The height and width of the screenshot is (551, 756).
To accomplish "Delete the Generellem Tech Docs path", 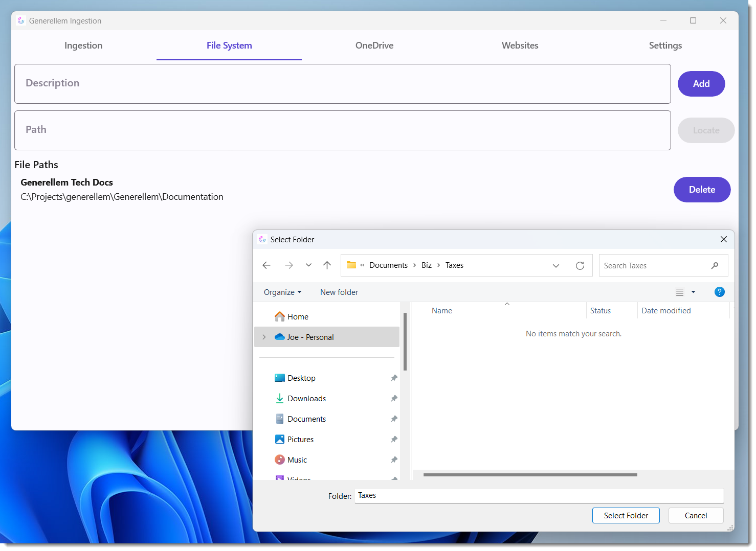I will [702, 190].
